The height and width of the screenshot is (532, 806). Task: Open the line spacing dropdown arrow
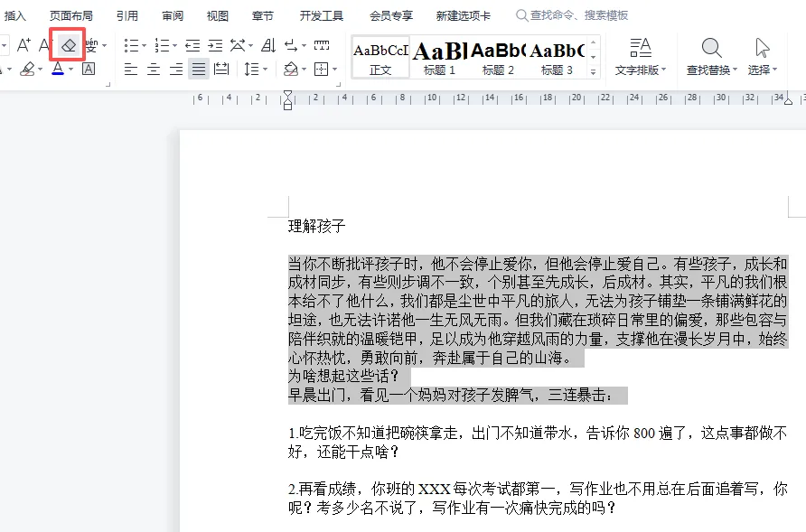266,70
